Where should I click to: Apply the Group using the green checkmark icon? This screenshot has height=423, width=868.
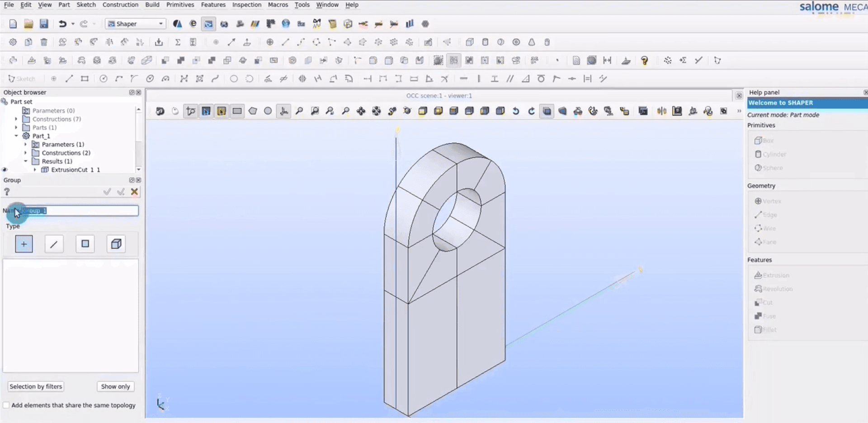point(107,192)
